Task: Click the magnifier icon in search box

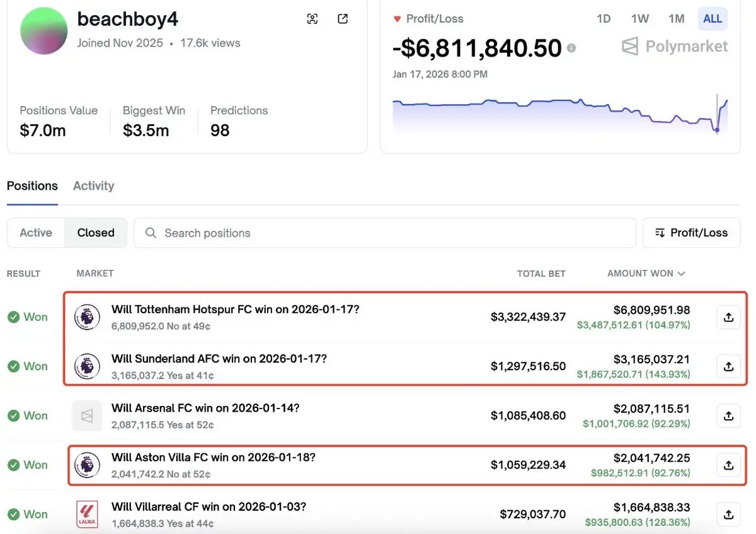Action: click(151, 233)
